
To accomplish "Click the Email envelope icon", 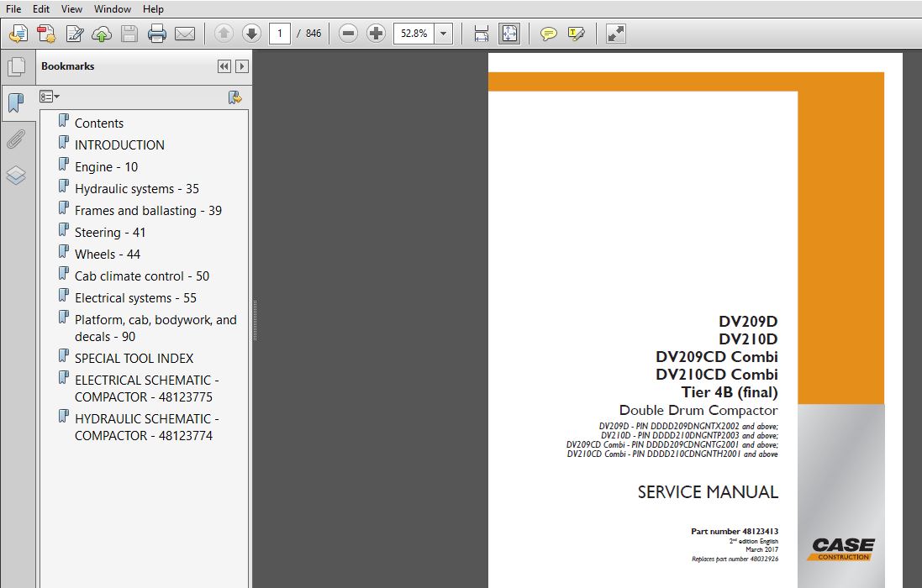I will pyautogui.click(x=185, y=34).
